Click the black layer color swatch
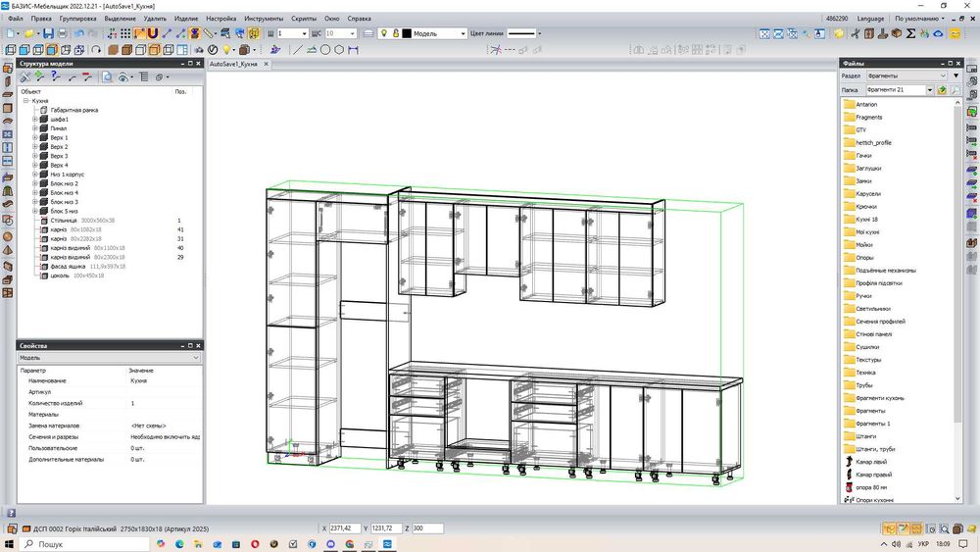This screenshot has height=552, width=980. 407,33
